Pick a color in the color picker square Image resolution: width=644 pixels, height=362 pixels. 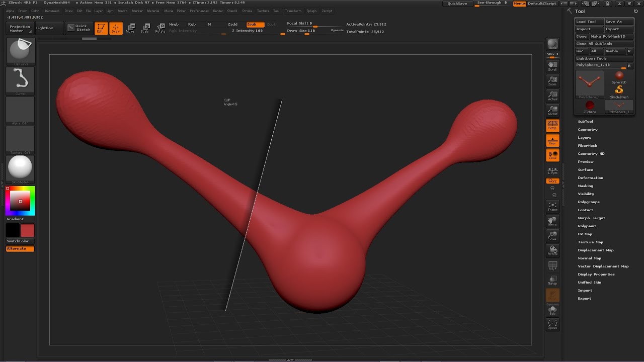coord(20,201)
